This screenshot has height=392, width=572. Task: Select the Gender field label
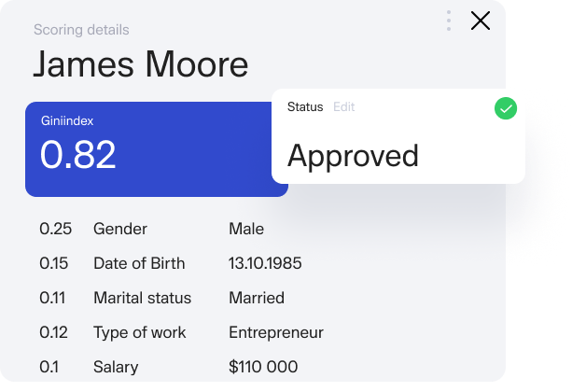pos(120,229)
